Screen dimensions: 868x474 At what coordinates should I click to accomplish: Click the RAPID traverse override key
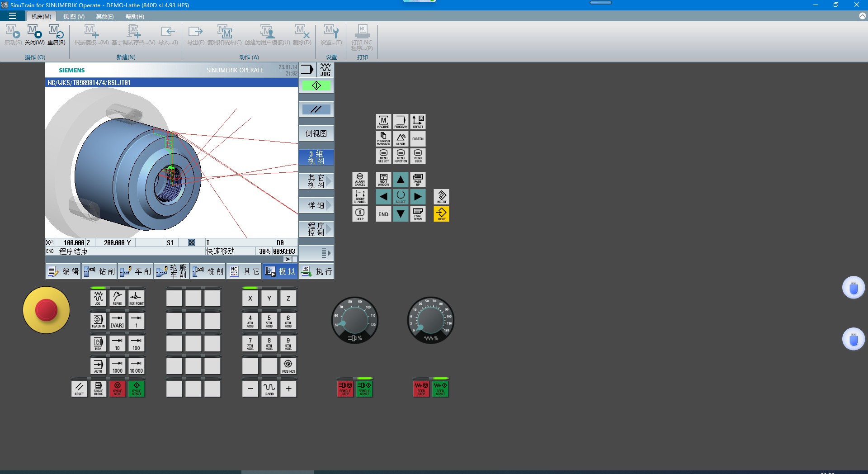(x=269, y=389)
